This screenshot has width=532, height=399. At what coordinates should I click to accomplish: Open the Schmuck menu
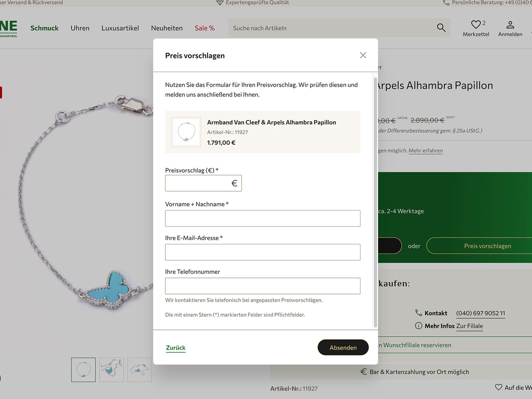click(44, 28)
